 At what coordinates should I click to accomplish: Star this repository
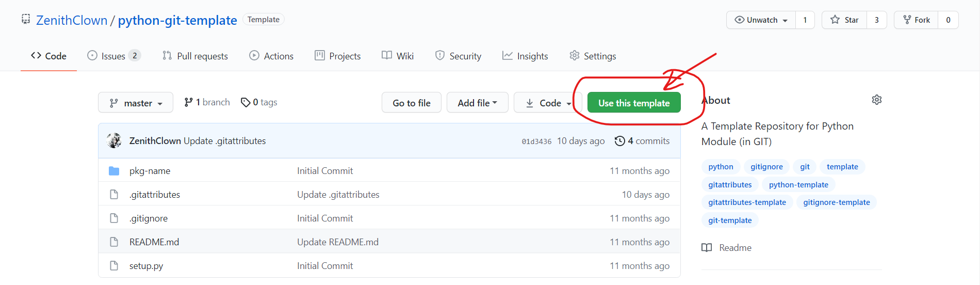click(844, 20)
